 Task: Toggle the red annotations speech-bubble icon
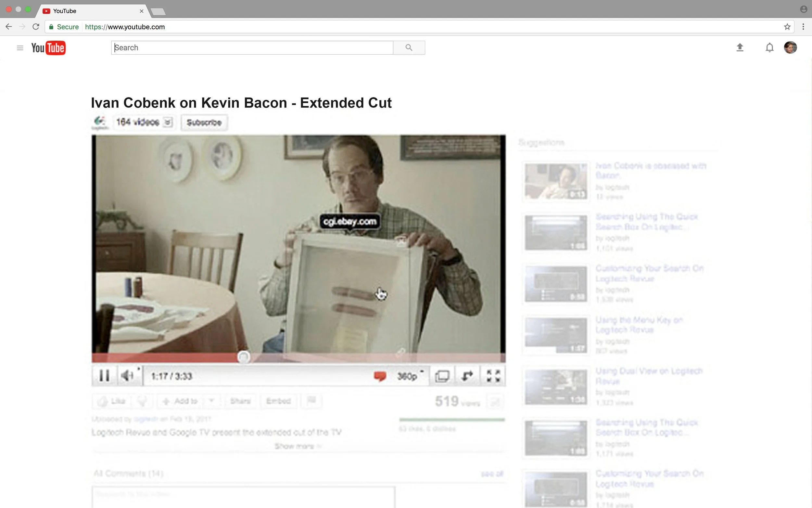380,376
